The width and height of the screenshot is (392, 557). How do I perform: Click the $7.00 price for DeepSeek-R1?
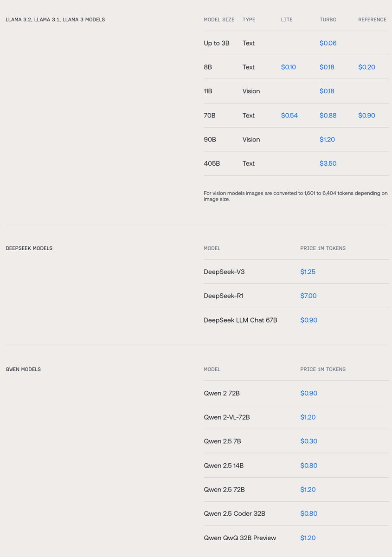(x=308, y=296)
